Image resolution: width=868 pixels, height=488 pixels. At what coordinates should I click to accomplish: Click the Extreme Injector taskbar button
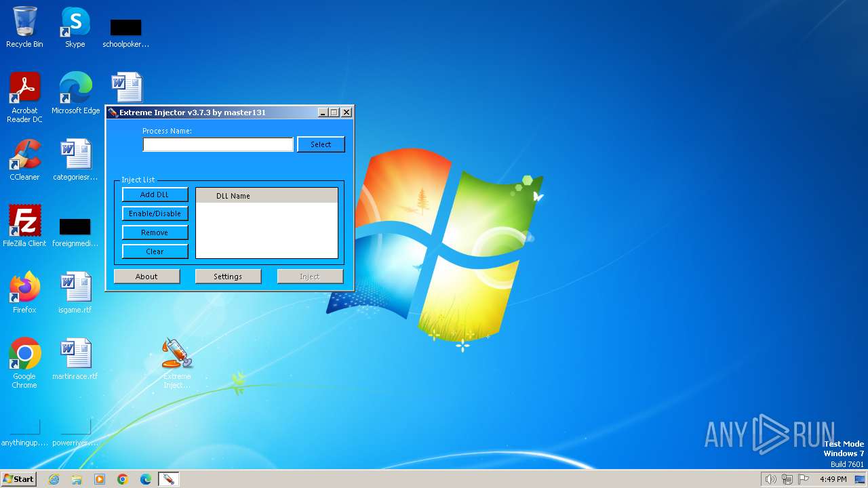tap(168, 479)
